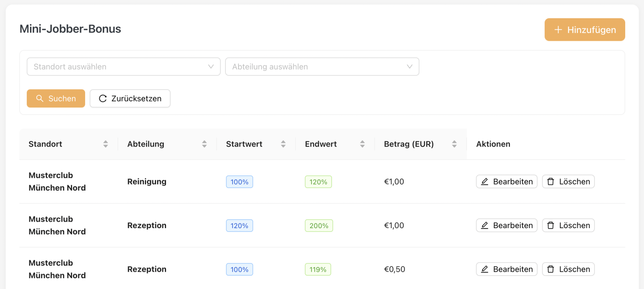This screenshot has height=289, width=644.
Task: Sort by Startwert column arrows
Action: 283,144
